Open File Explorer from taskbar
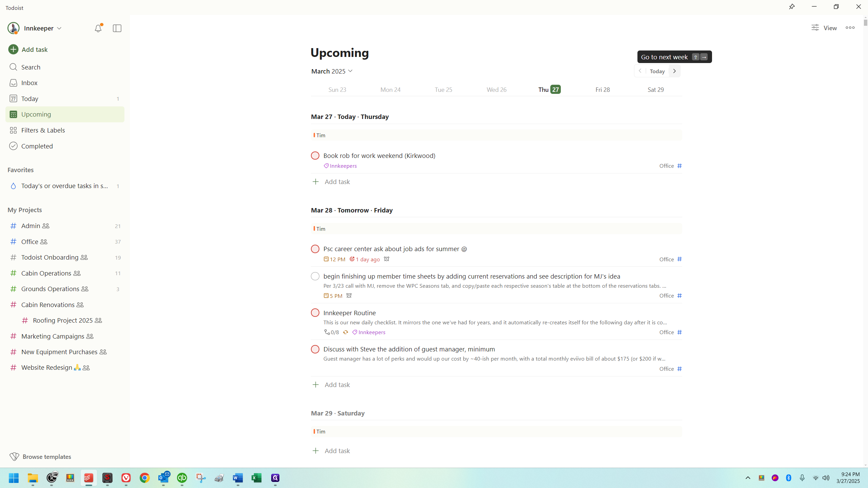Screen dimensions: 868x488 click(33, 478)
